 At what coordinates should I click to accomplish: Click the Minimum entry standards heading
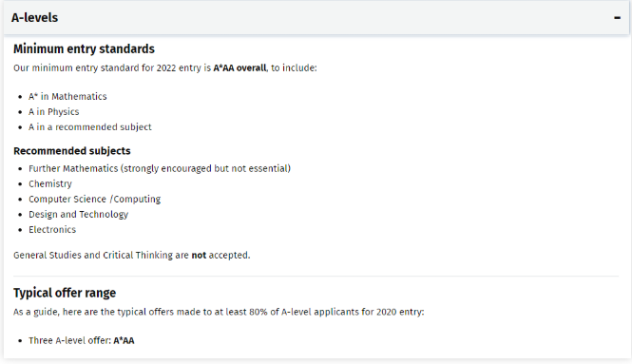[x=84, y=48]
